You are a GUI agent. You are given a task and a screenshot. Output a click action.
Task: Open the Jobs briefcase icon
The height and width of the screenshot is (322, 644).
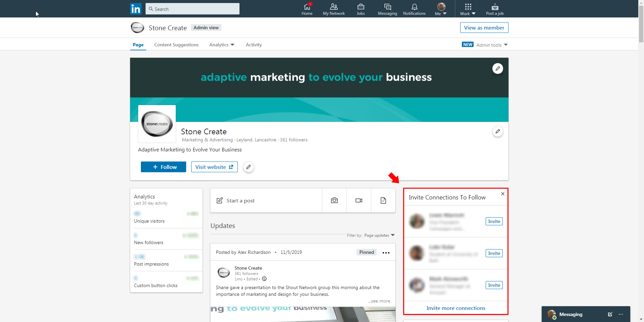tap(361, 9)
